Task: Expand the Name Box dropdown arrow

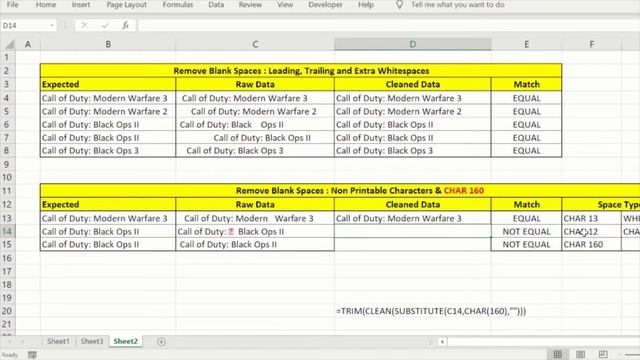Action: (52, 25)
